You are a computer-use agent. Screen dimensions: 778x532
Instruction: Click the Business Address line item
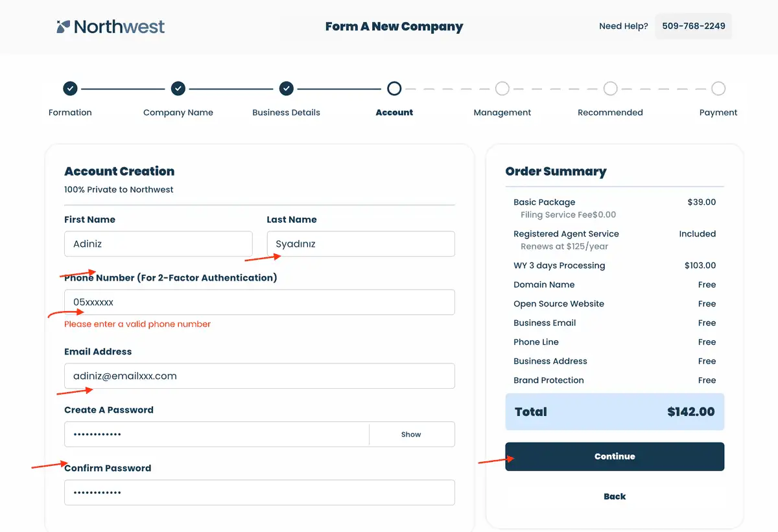click(550, 362)
